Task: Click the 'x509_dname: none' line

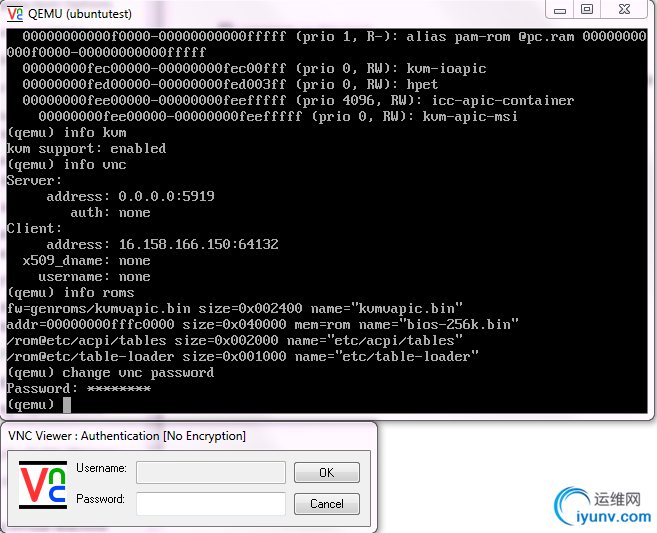Action: (86, 260)
